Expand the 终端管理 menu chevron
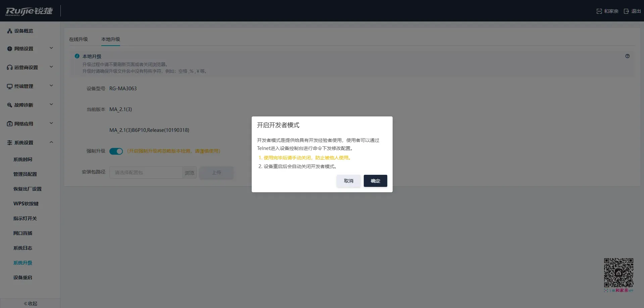The width and height of the screenshot is (644, 308). pyautogui.click(x=51, y=86)
